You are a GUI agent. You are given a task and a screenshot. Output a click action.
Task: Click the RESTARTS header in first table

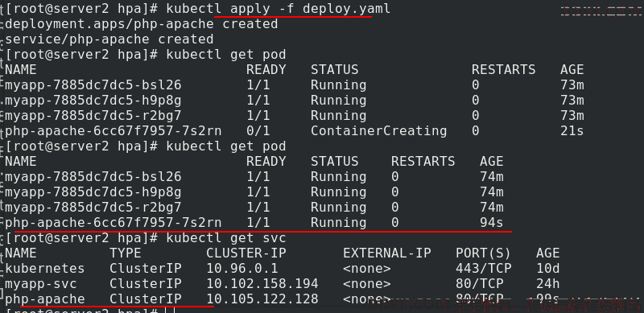[x=504, y=70]
